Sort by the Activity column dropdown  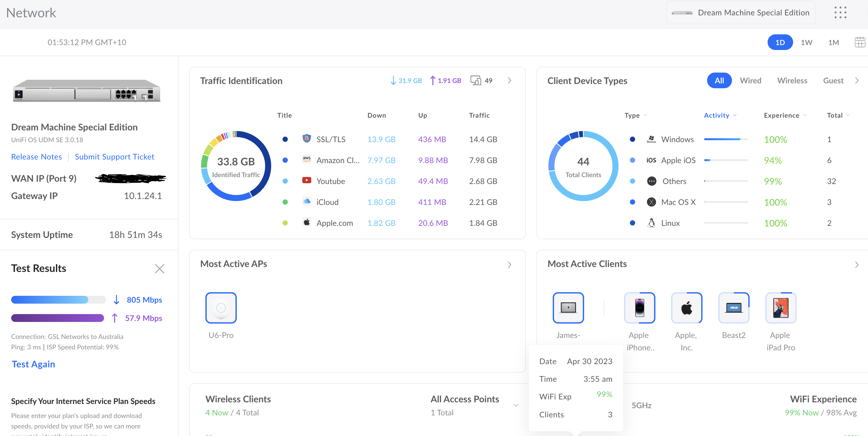click(x=720, y=115)
